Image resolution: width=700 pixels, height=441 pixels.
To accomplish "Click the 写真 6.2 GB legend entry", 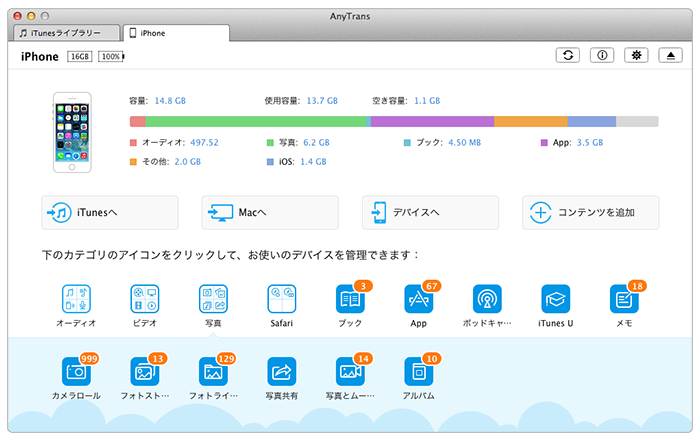I will coord(298,143).
